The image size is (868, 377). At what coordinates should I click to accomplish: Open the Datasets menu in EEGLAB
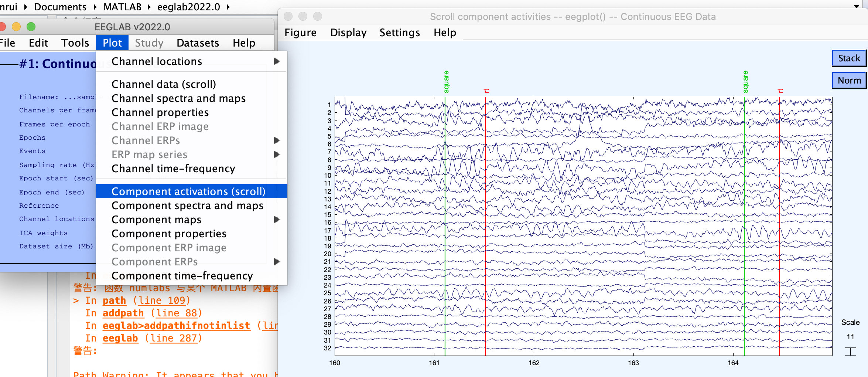click(198, 43)
